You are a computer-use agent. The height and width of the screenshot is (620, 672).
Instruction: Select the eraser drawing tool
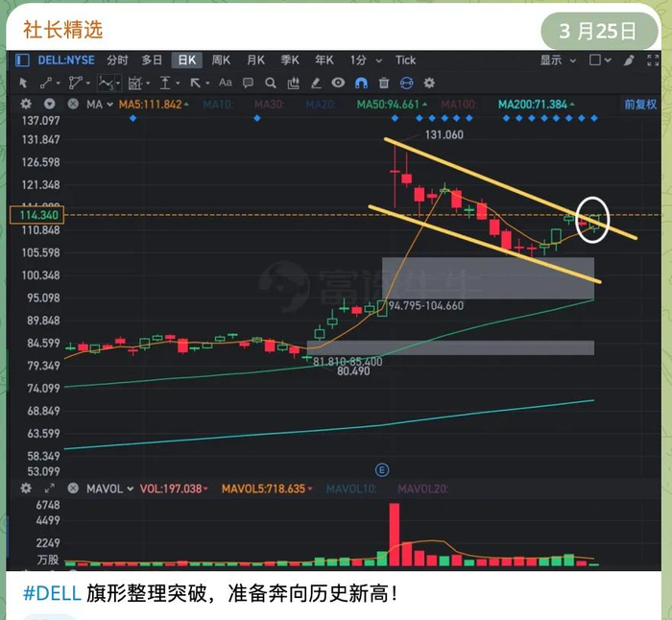[316, 83]
